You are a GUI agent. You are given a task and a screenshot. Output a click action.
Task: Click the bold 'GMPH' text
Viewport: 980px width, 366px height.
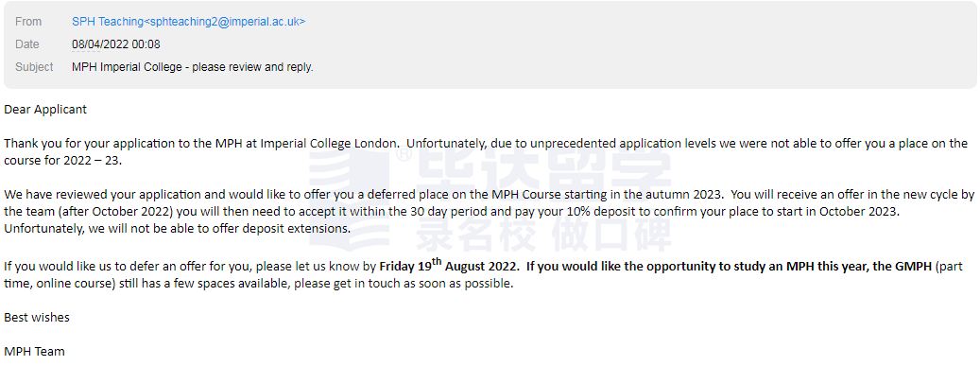point(916,267)
